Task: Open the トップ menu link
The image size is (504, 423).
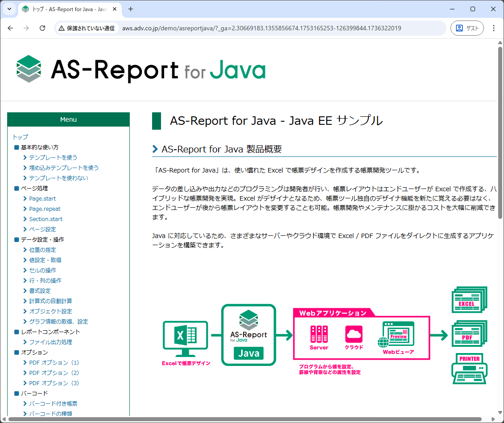Action: click(20, 137)
